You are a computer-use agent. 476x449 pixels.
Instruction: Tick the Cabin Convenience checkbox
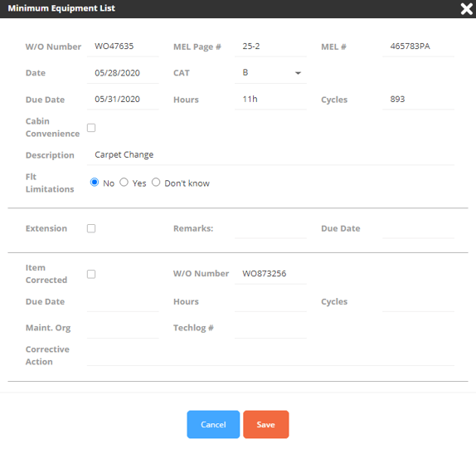coord(91,128)
